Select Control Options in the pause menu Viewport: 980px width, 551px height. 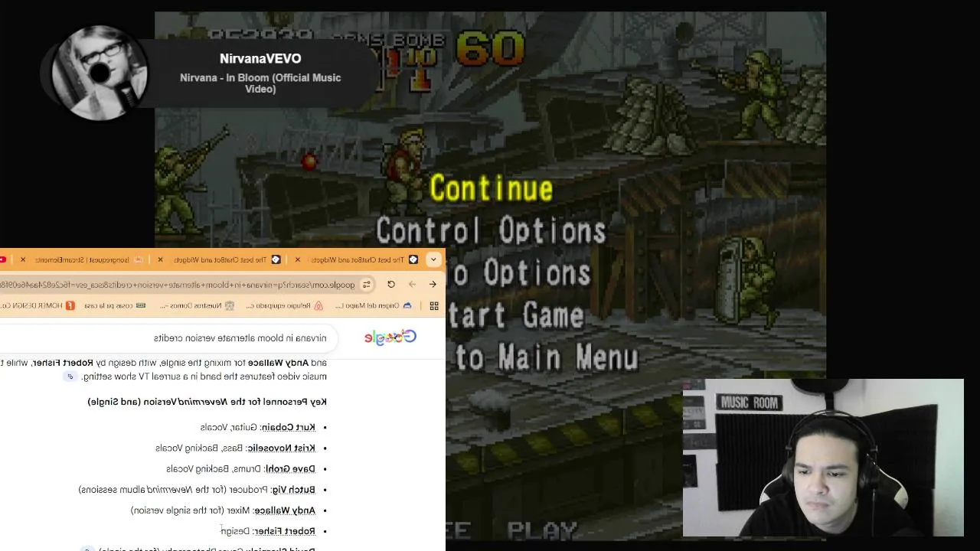point(491,230)
